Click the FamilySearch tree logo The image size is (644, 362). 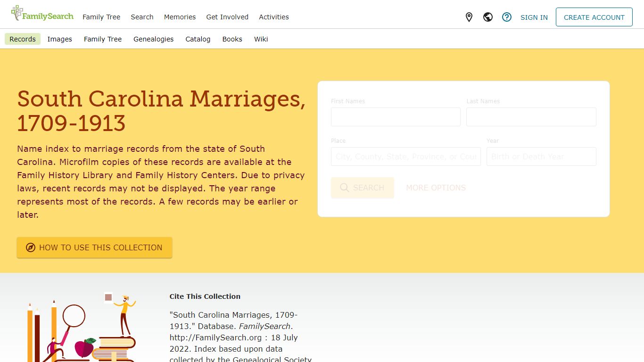coord(42,14)
